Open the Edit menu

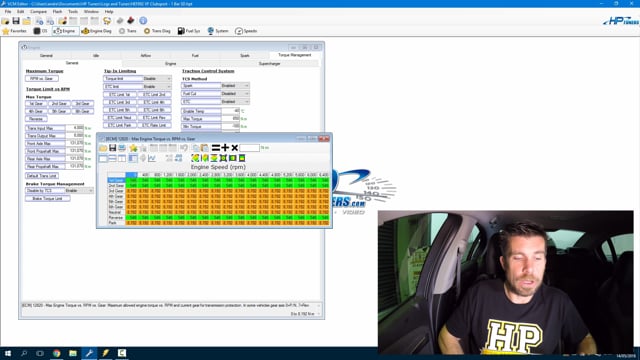20,12
